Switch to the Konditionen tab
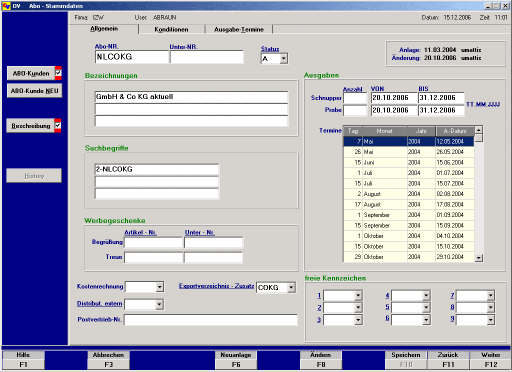The height and width of the screenshot is (372, 512). [x=171, y=29]
